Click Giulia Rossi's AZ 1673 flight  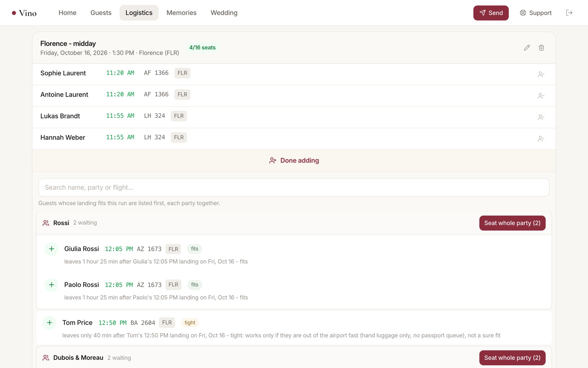coord(149,249)
